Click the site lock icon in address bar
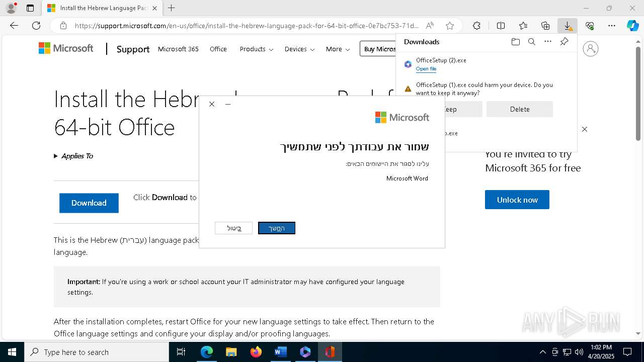The height and width of the screenshot is (362, 644). coord(63,26)
